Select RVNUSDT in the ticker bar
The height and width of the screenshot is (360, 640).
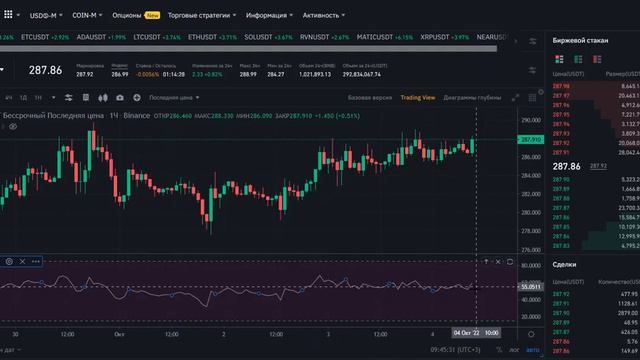pos(324,37)
